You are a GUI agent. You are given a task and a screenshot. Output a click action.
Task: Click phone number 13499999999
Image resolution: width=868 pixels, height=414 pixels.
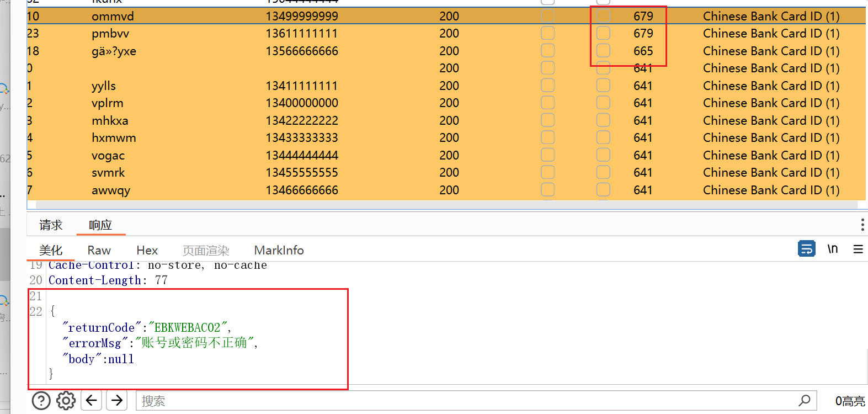tap(302, 17)
